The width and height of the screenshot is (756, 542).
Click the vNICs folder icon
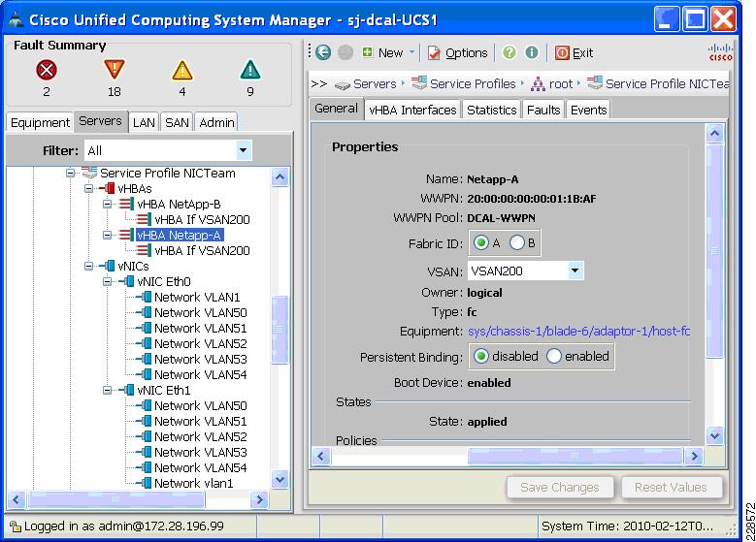pos(108,266)
